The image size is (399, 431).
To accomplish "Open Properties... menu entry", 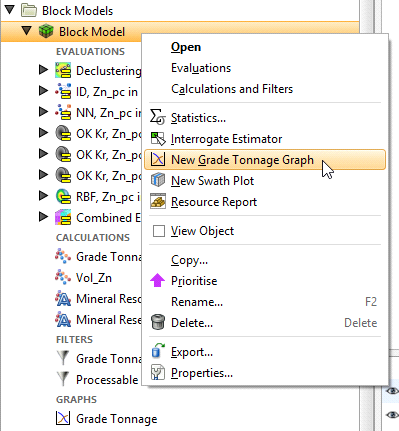I will click(x=265, y=373).
